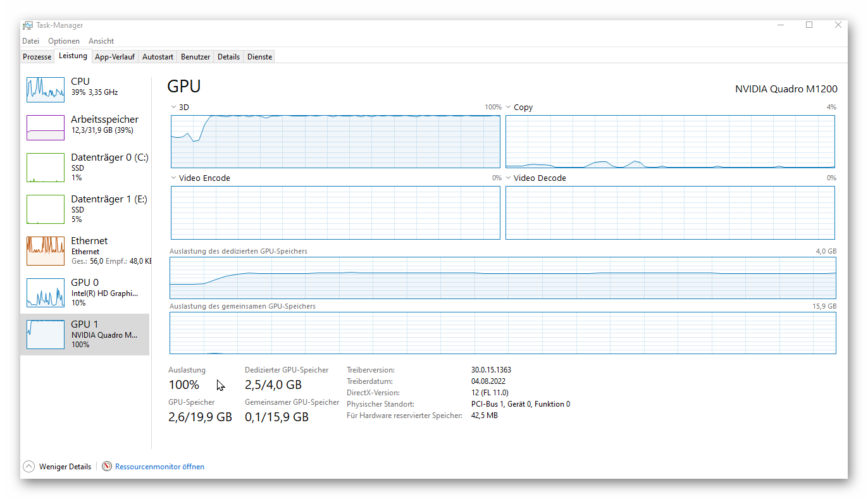
Task: Click the Gemeinsamer GPU-Speicher label
Action: click(292, 402)
